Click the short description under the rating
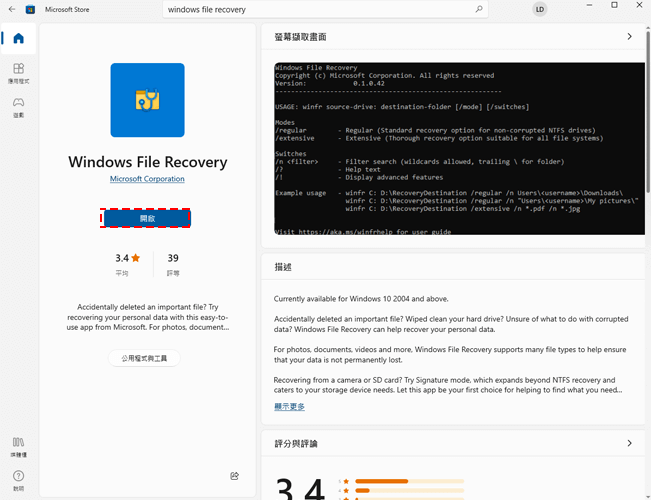This screenshot has width=651, height=500. click(x=148, y=317)
